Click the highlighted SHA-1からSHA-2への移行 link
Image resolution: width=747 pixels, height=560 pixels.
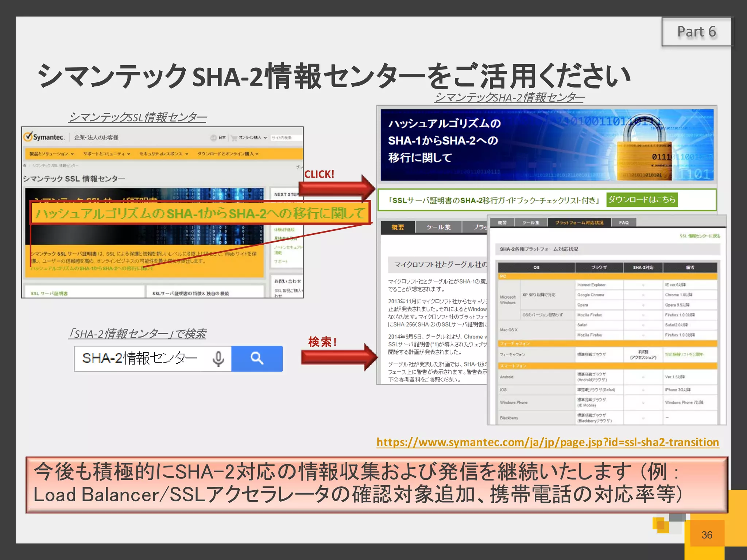pos(200,213)
